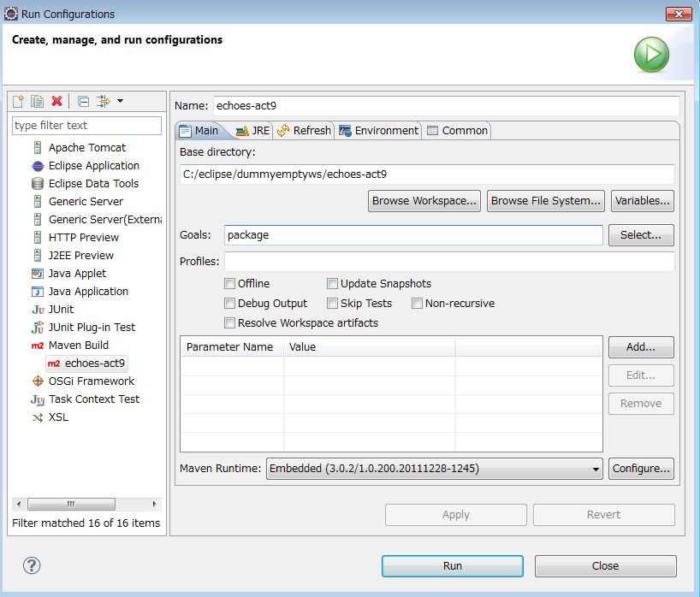Open the Common tab
The image size is (700, 597).
click(458, 131)
